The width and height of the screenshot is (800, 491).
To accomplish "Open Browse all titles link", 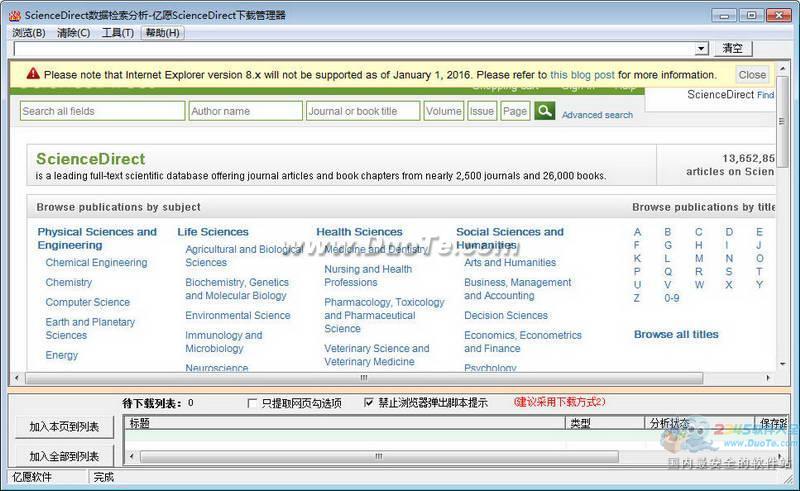I will coord(676,334).
